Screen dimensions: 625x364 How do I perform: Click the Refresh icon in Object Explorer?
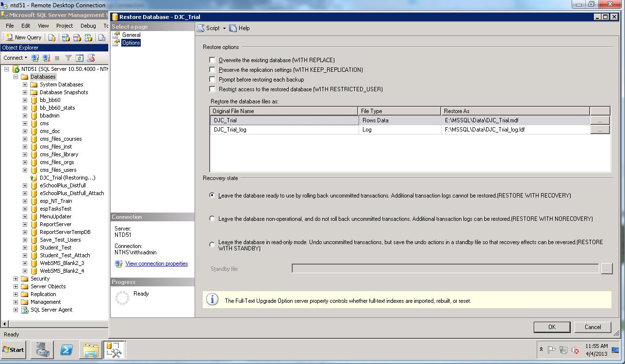click(x=80, y=58)
